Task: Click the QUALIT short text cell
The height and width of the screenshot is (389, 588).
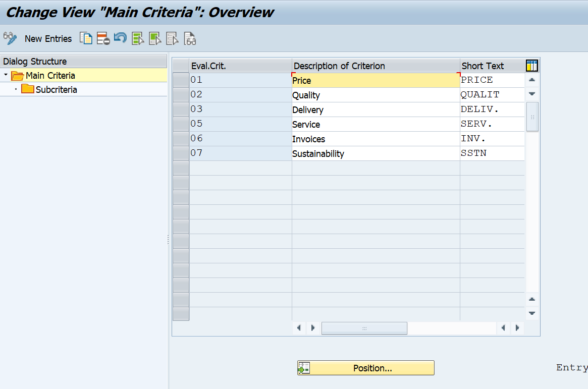Action: [x=492, y=95]
